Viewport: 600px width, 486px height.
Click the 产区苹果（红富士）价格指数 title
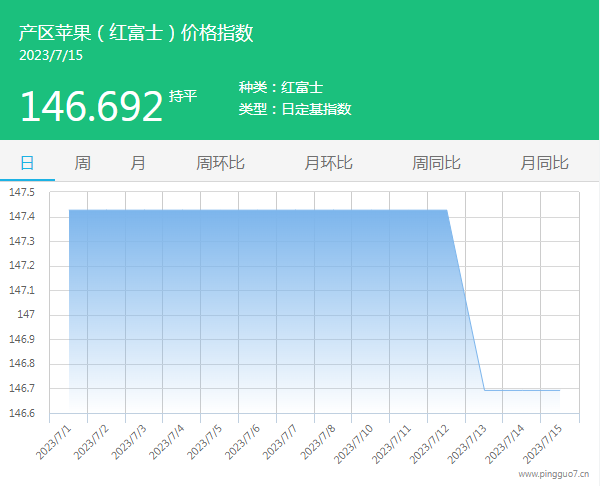coord(136,32)
